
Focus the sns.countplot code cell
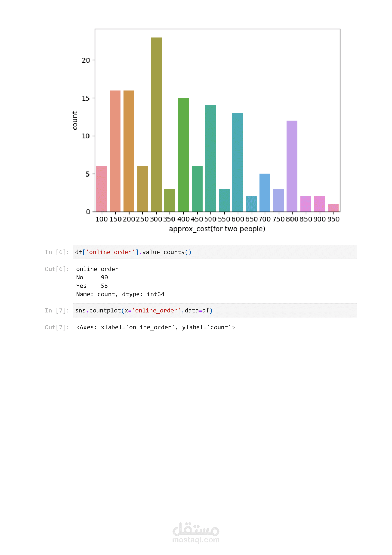pyautogui.click(x=215, y=310)
